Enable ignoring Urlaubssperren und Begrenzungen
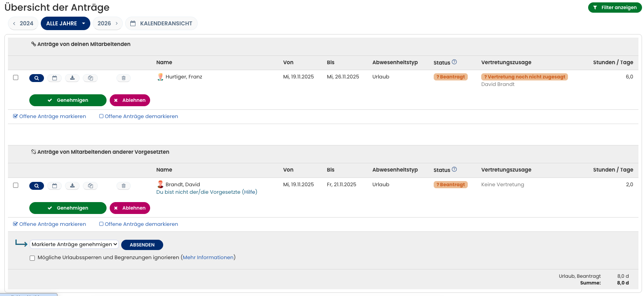This screenshot has height=296, width=644. [x=32, y=258]
